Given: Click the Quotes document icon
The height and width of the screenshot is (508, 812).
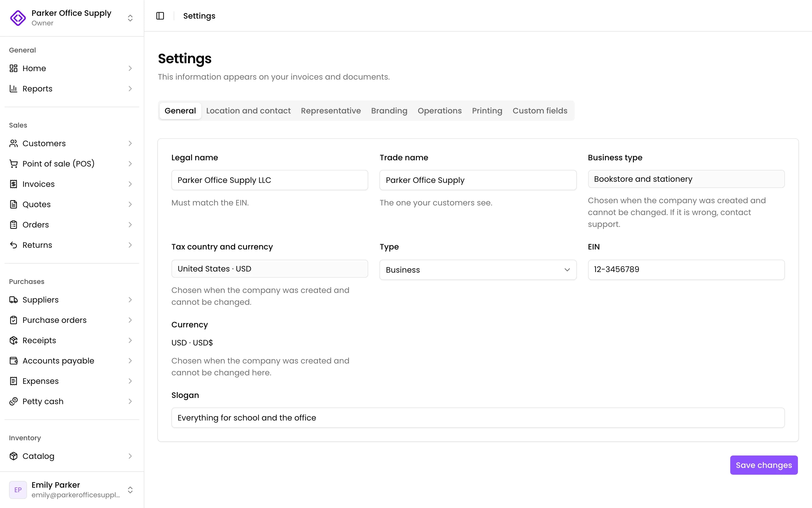Looking at the screenshot, I should [14, 204].
